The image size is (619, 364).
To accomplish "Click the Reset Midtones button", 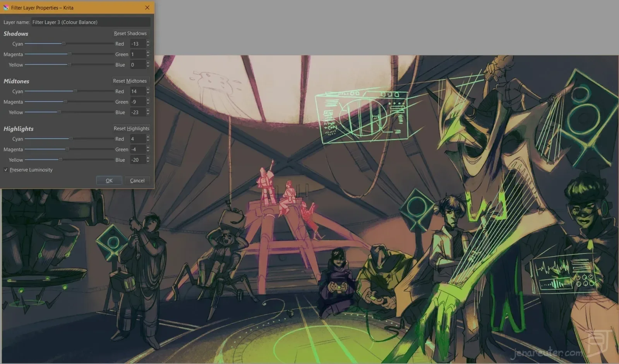I will tap(130, 81).
